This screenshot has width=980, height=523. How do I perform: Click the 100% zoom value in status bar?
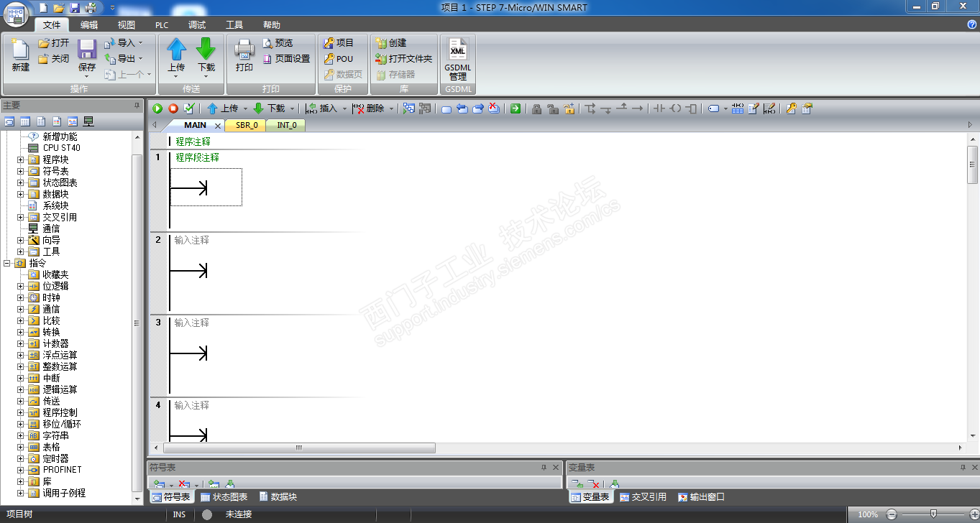[868, 514]
